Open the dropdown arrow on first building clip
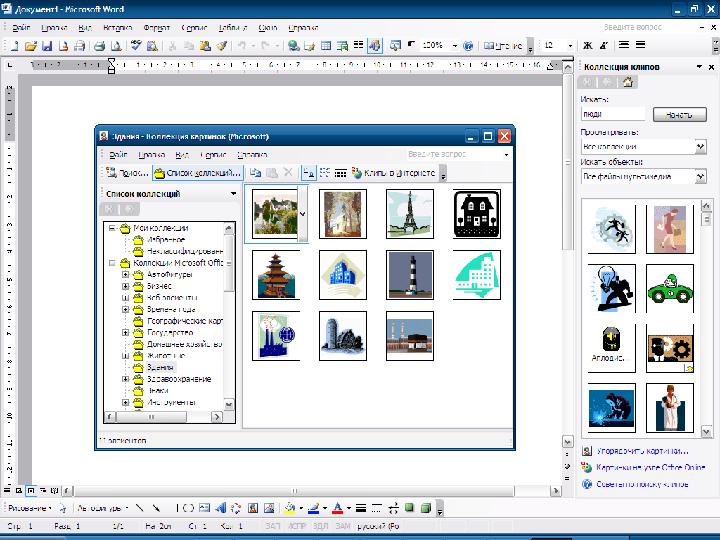 (x=303, y=214)
